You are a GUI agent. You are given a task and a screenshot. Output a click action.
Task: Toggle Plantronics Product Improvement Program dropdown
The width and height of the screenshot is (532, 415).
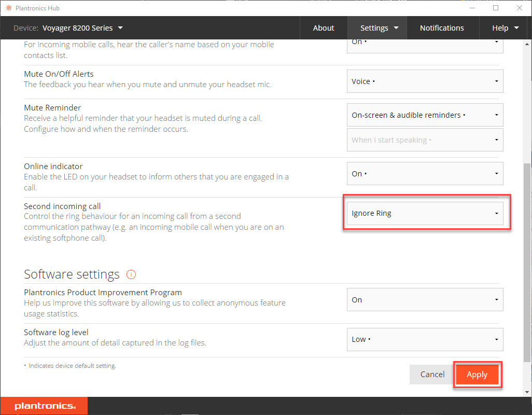425,300
